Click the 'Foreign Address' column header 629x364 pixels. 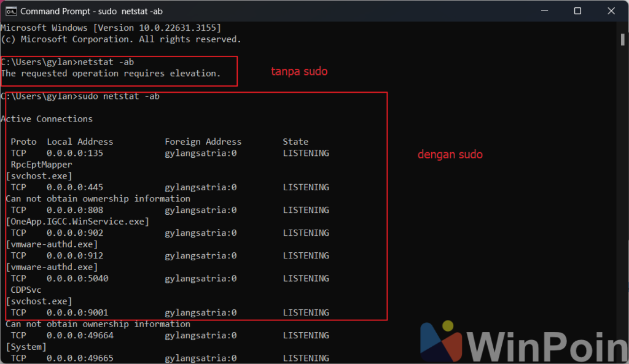(203, 142)
